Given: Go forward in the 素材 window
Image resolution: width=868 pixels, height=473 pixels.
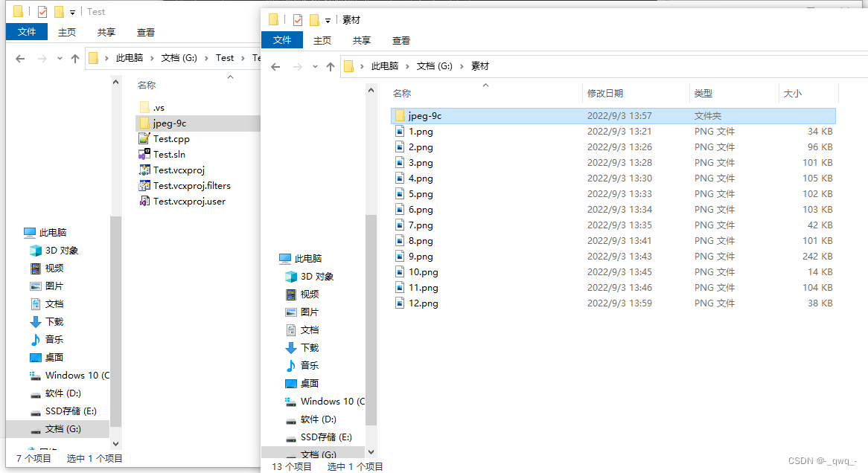Looking at the screenshot, I should 298,66.
